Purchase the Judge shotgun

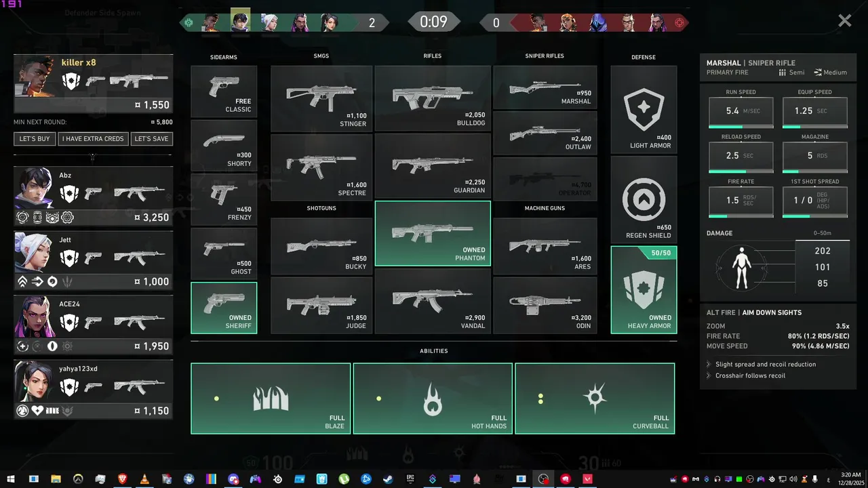point(321,305)
